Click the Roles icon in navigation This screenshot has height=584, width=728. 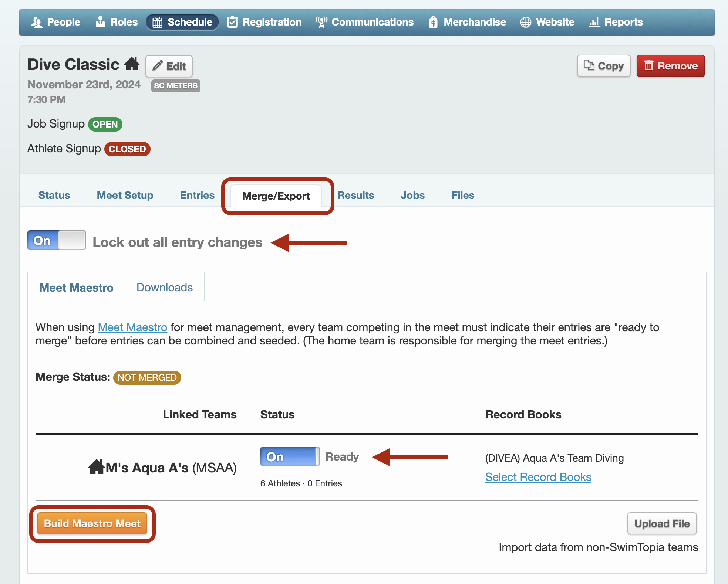(100, 22)
